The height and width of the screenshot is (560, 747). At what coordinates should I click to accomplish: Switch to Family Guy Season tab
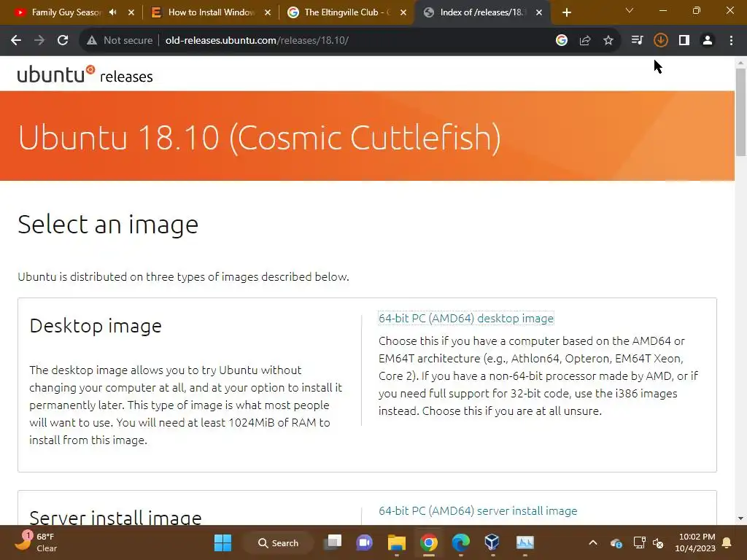[x=66, y=12]
